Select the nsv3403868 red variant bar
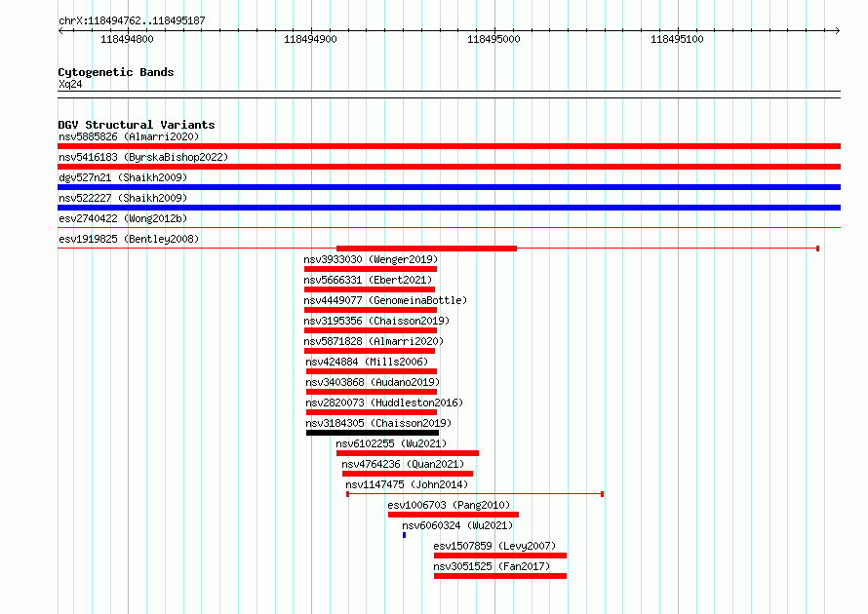 pyautogui.click(x=372, y=392)
